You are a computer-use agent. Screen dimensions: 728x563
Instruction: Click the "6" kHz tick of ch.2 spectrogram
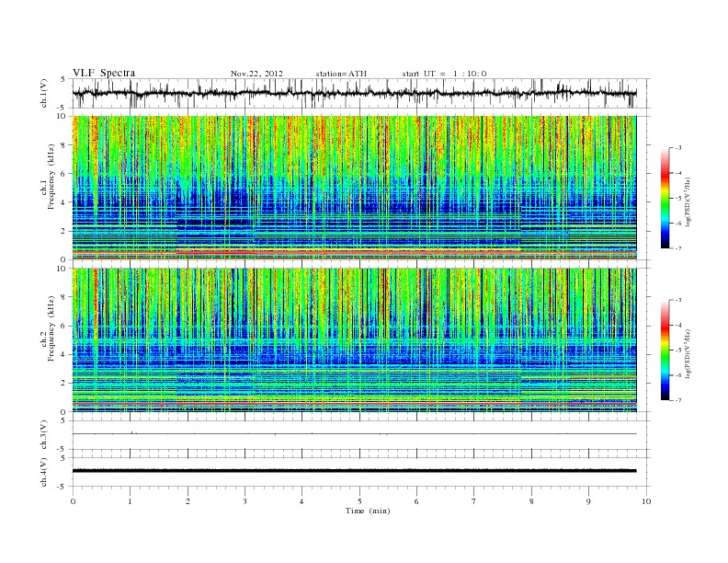point(63,326)
